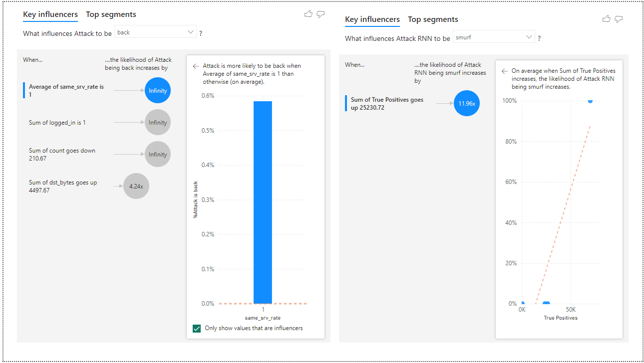
Task: Click thumbs down icon on Attack RNN visual
Action: [619, 19]
